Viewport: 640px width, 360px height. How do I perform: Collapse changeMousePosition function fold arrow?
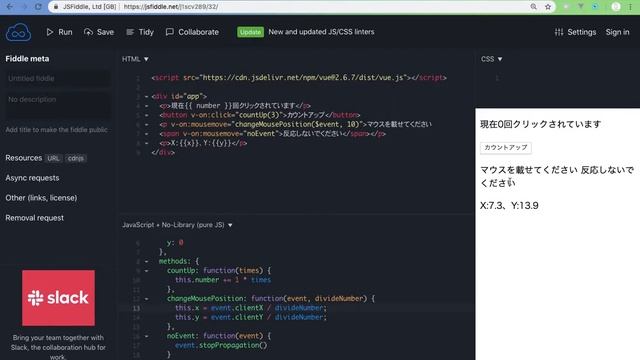click(x=147, y=299)
